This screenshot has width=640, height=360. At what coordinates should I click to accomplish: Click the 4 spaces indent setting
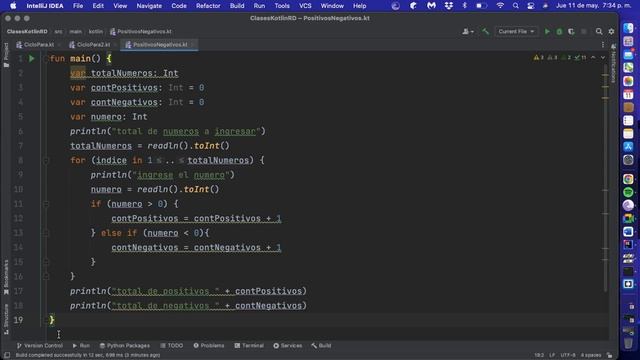click(591, 355)
